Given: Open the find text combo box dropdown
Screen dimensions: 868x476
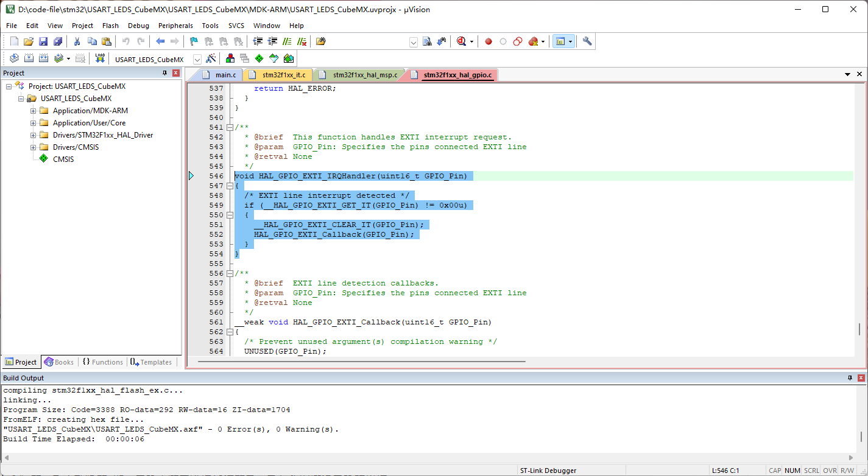Looking at the screenshot, I should click(414, 42).
